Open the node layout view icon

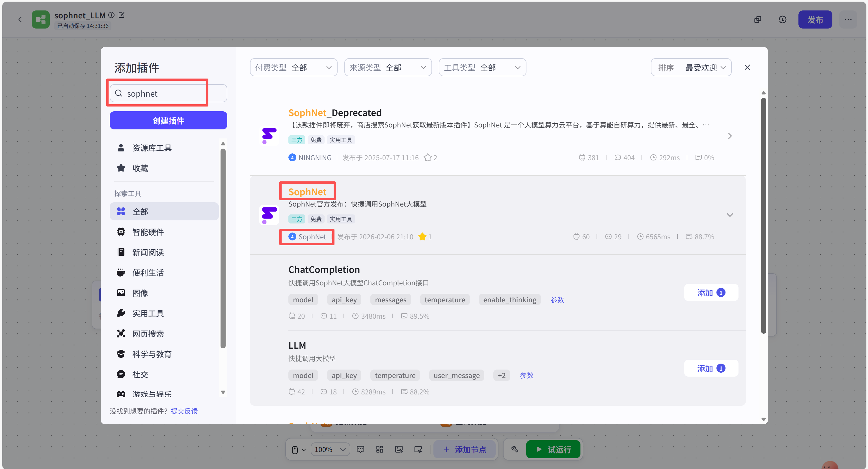(x=379, y=449)
